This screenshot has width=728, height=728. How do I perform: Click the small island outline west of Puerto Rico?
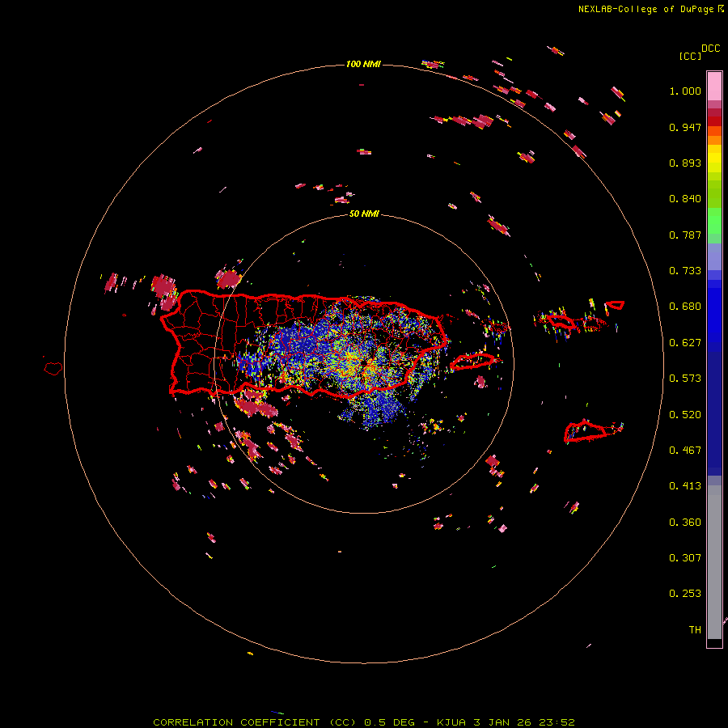pos(53,369)
